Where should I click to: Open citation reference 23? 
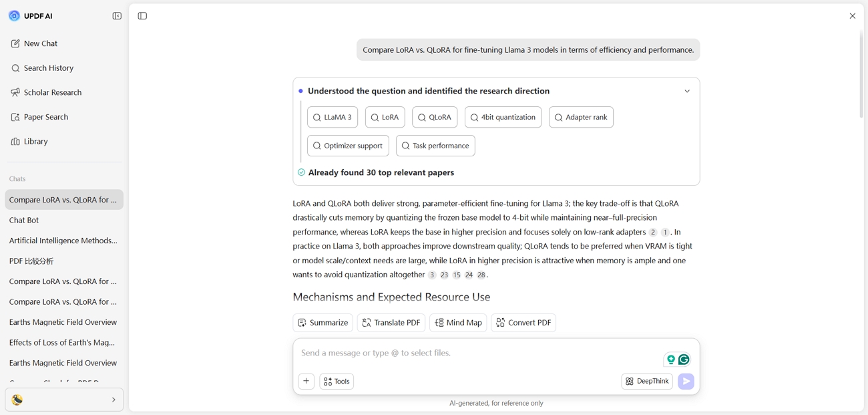tap(444, 275)
